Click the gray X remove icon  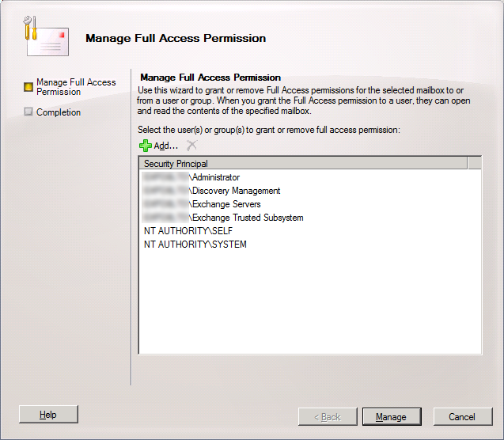click(x=192, y=146)
